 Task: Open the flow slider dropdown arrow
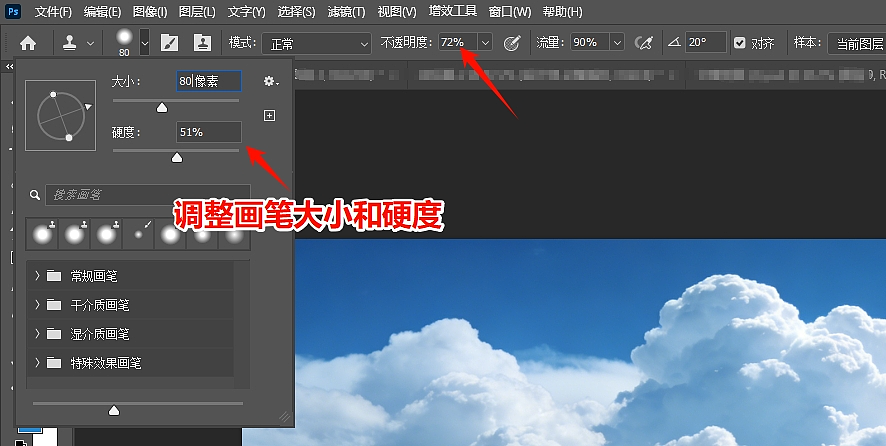(617, 42)
